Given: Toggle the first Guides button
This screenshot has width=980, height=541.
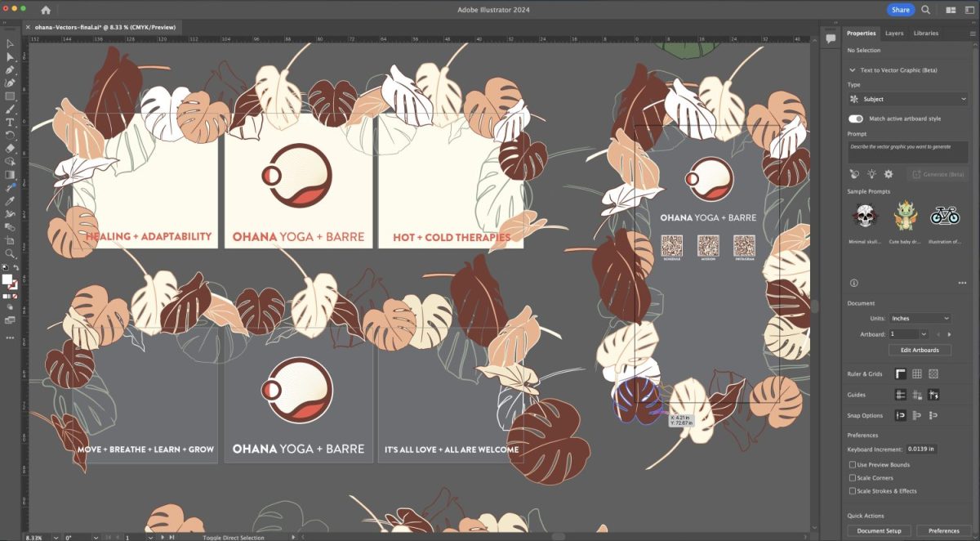Looking at the screenshot, I should [x=901, y=395].
